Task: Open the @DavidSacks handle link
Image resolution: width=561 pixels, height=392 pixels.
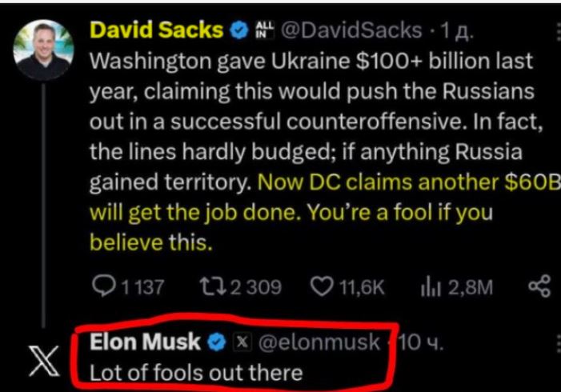Action: tap(351, 30)
